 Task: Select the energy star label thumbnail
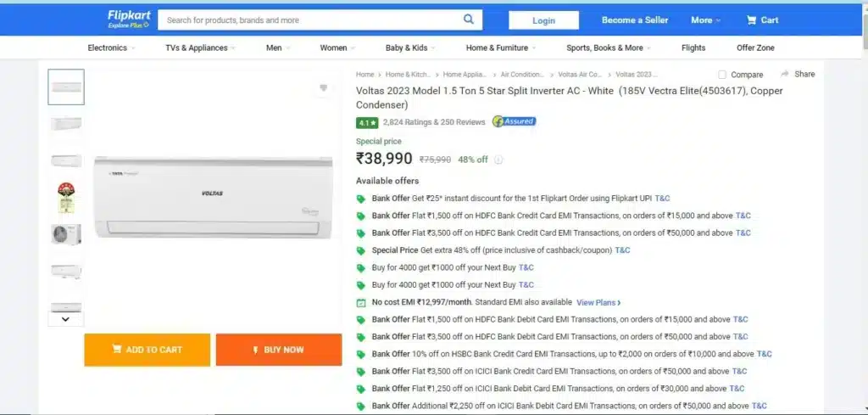pos(66,198)
